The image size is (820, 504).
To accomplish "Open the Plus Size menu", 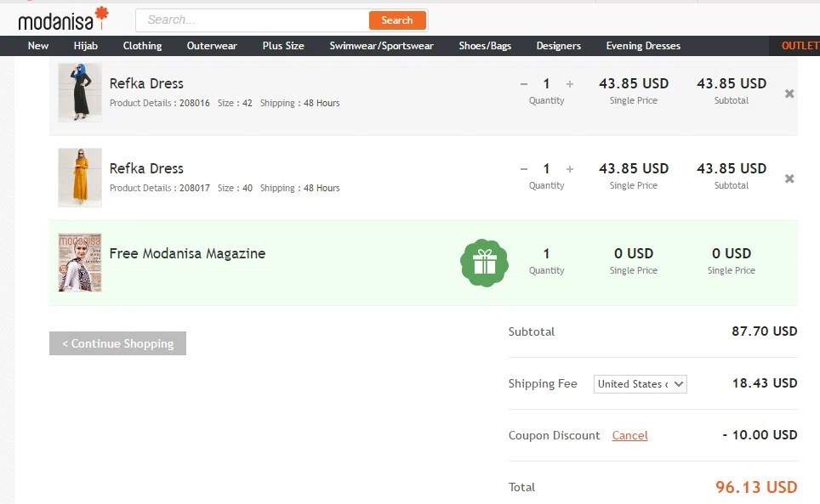I will [x=283, y=46].
